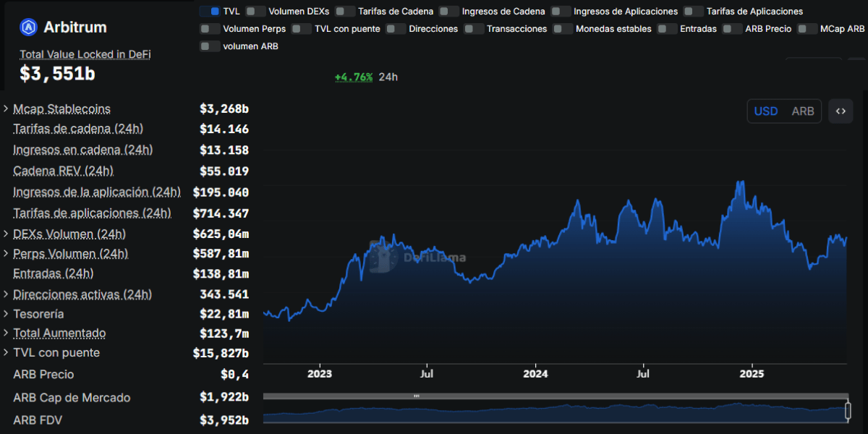This screenshot has width=868, height=434.
Task: Click the Tarifas de cadena (24h) label
Action: point(78,129)
